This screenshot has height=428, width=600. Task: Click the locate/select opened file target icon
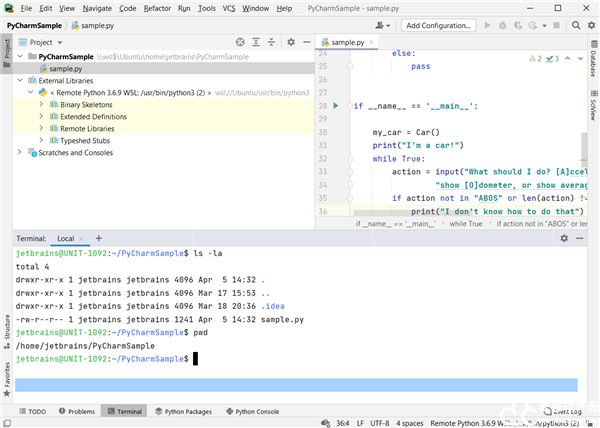point(240,42)
